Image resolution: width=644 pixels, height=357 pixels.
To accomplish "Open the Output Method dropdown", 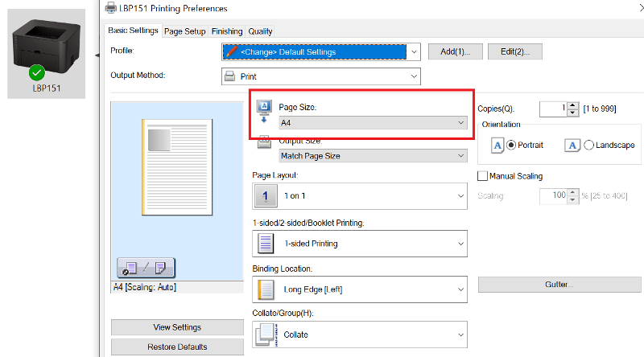I will coord(320,76).
